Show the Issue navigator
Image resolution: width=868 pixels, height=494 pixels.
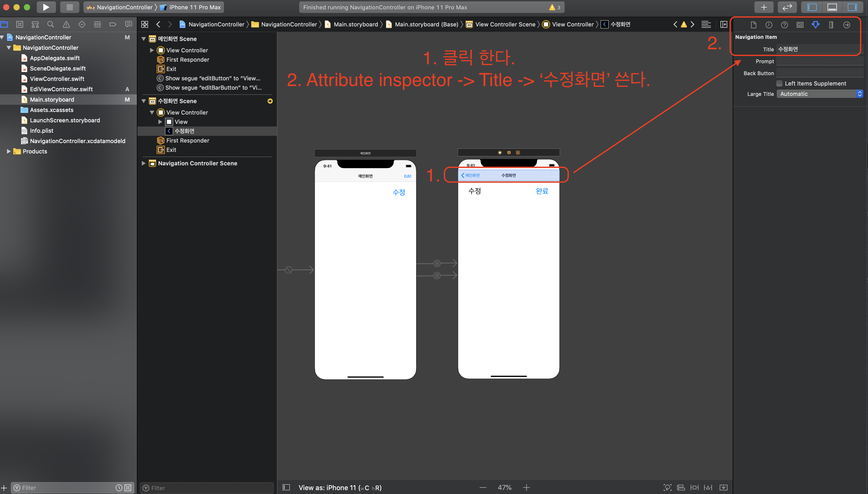66,24
